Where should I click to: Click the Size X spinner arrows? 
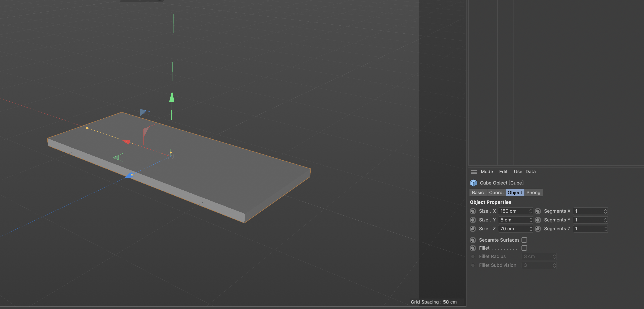point(531,211)
